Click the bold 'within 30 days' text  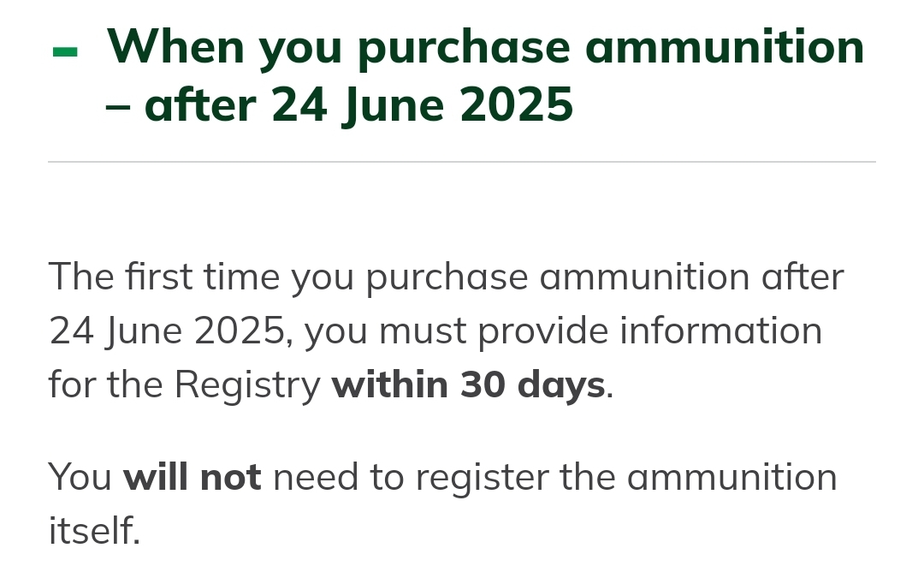[x=469, y=385]
